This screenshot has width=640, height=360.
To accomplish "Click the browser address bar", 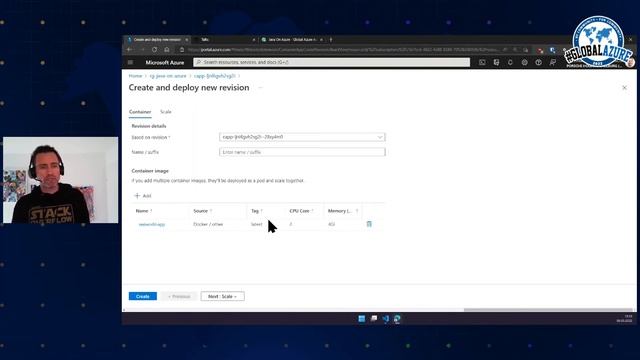I will click(343, 50).
